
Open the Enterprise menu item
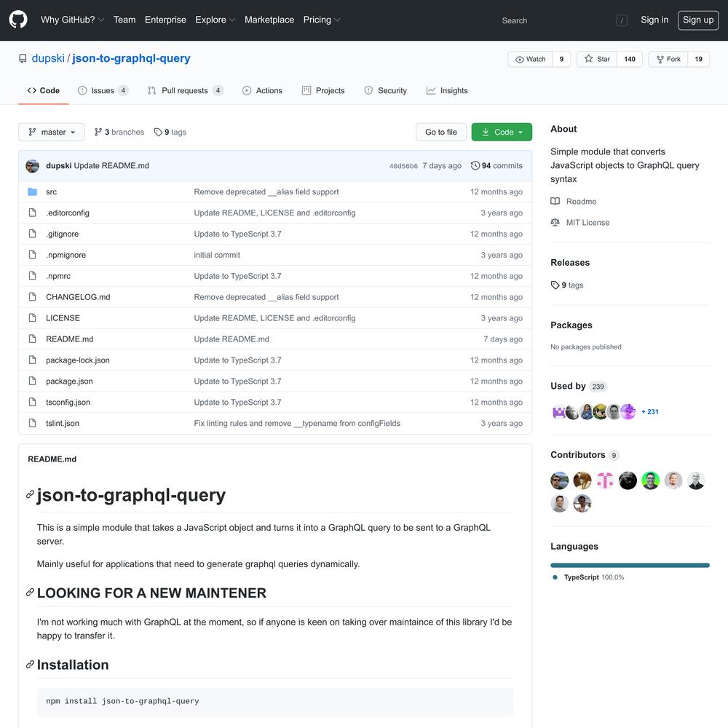pyautogui.click(x=165, y=20)
